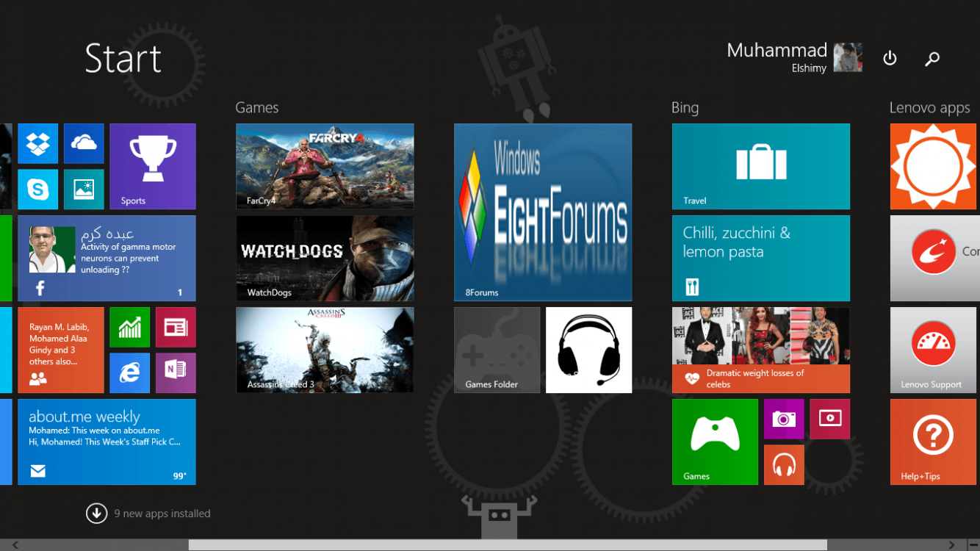Open the headset icon tile
The height and width of the screenshot is (551, 980).
click(x=589, y=350)
